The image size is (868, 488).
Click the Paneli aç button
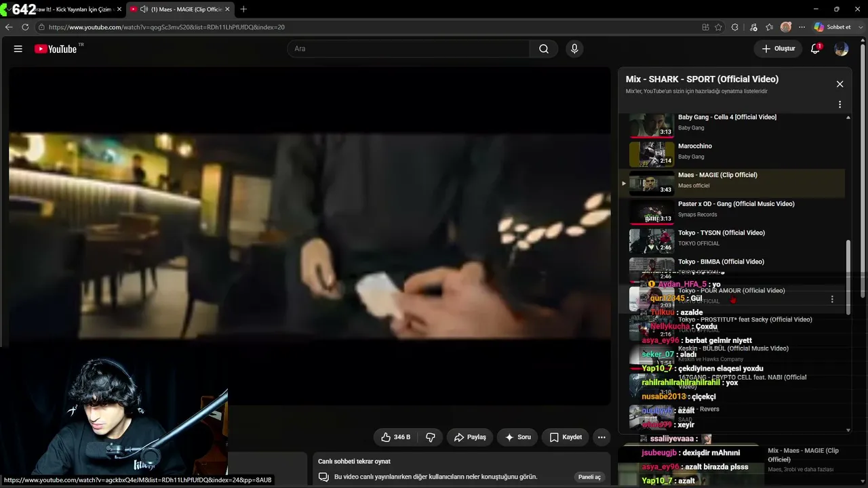point(589,477)
